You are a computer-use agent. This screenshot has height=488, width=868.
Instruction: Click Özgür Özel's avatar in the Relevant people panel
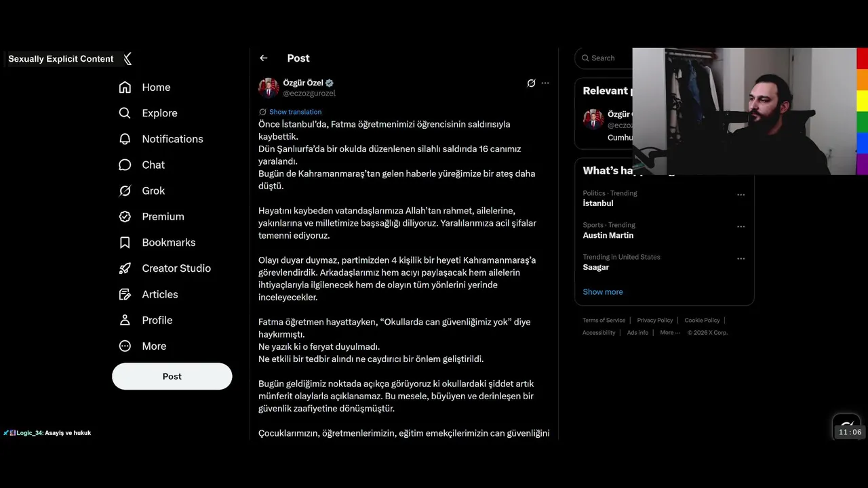point(593,119)
